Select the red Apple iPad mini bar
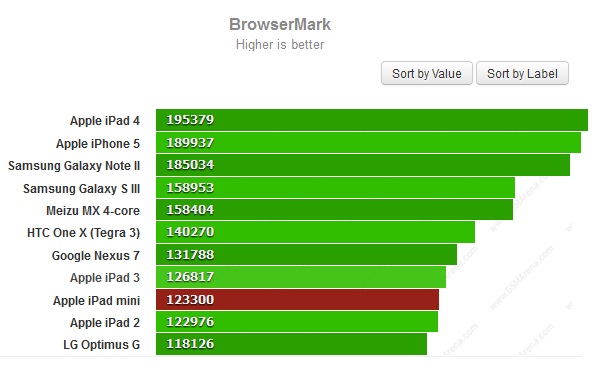Screen dimensions: 614x372 point(297,300)
